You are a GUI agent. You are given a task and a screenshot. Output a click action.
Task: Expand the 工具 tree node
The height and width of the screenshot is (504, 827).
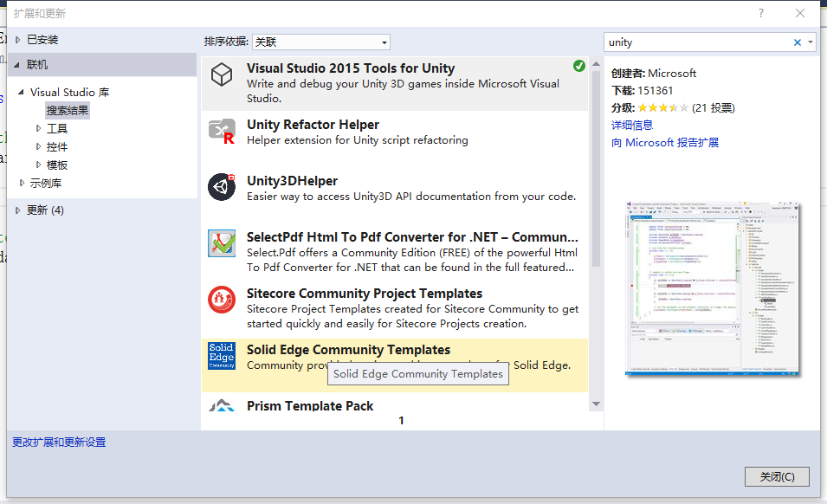38,128
